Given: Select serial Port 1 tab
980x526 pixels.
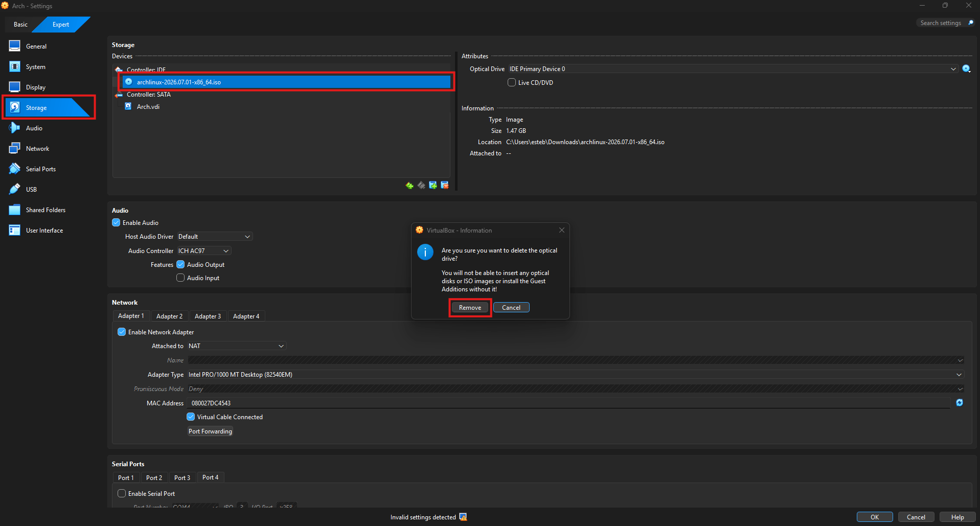Looking at the screenshot, I should (126, 478).
